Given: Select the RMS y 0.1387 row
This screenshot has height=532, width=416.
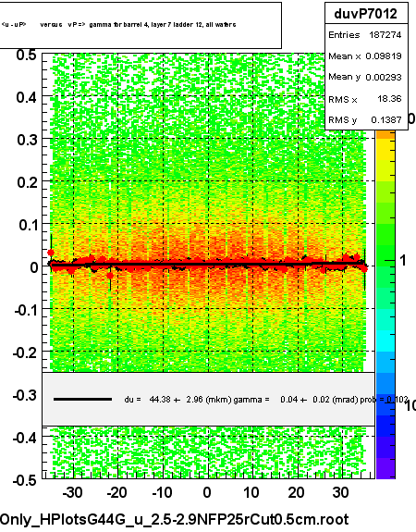Looking at the screenshot, I should tap(365, 119).
